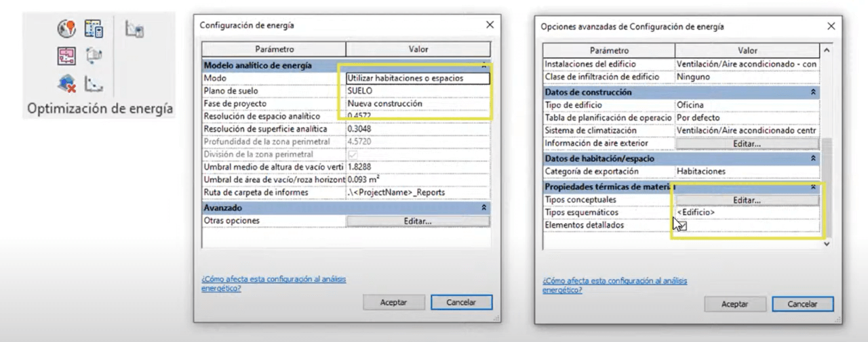868x342 pixels.
Task: Click the Ruta de carpeta de informes value
Action: click(417, 193)
